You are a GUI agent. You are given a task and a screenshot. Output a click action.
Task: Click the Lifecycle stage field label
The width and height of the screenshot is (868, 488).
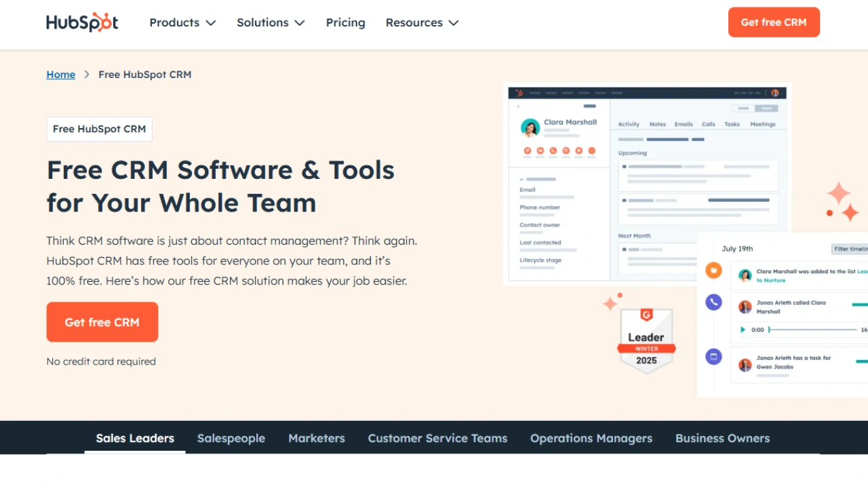point(540,260)
